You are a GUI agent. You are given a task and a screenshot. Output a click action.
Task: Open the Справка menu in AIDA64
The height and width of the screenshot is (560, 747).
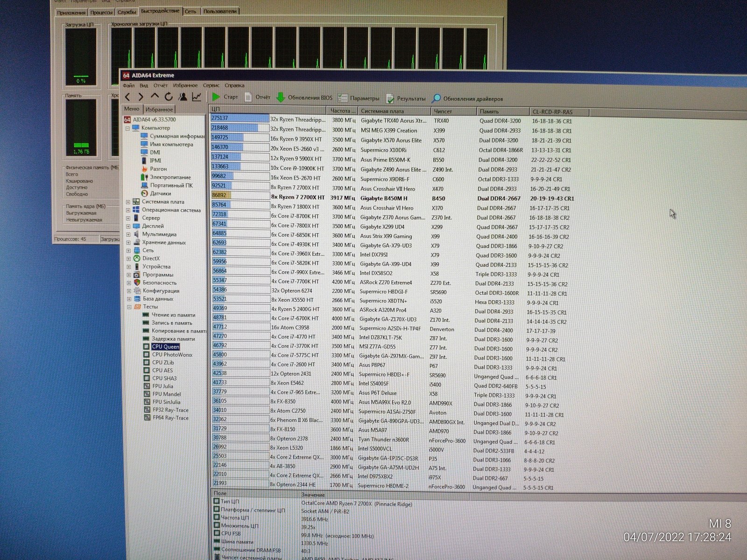[234, 85]
